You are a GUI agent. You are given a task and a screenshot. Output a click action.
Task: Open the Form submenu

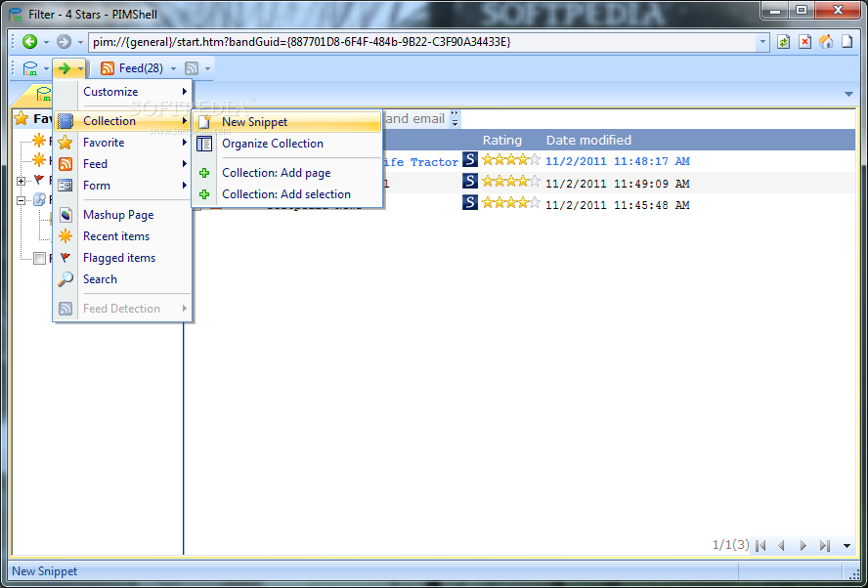tap(123, 186)
